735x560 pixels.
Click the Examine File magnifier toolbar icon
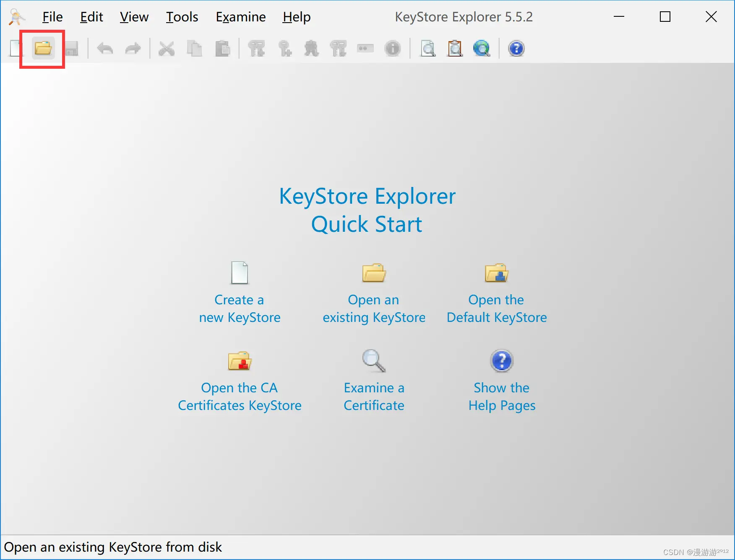[428, 49]
